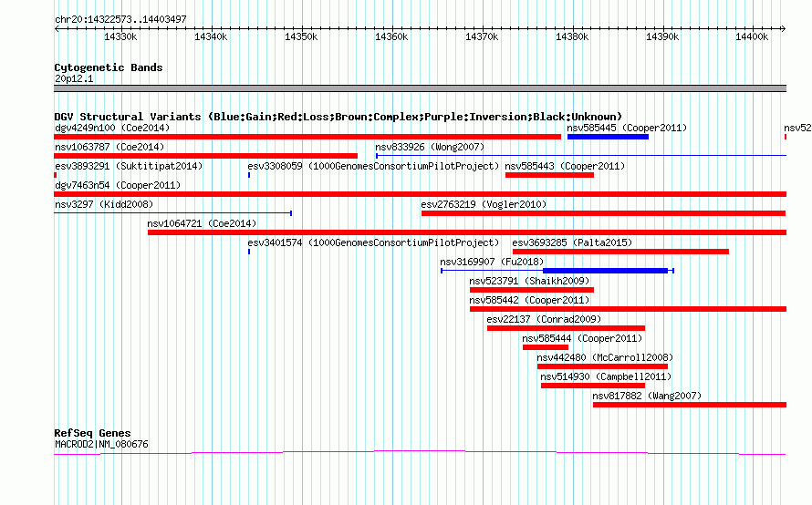Click the esv3693285 (Palta2015) label
The height and width of the screenshot is (505, 812).
572,242
